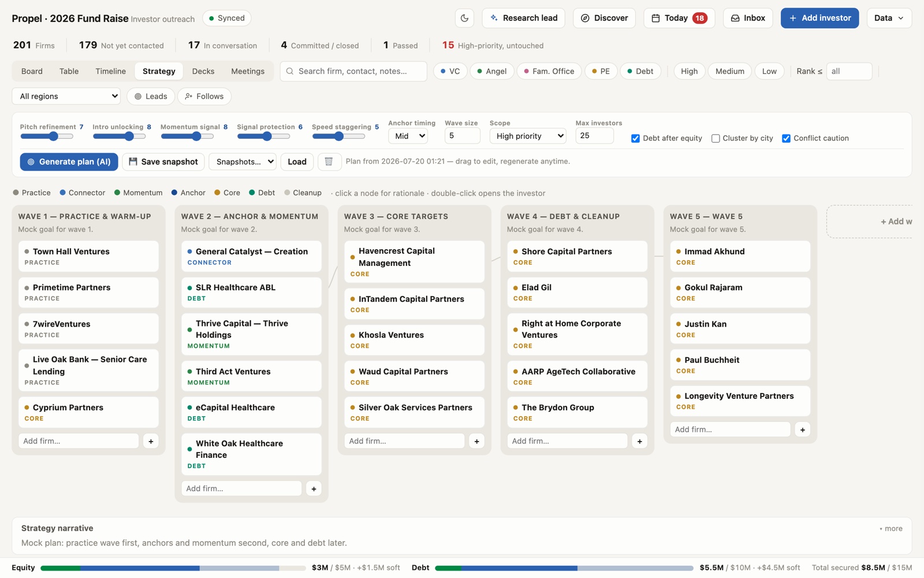The width and height of the screenshot is (924, 578).
Task: Switch to the Meetings tab
Action: click(x=248, y=71)
